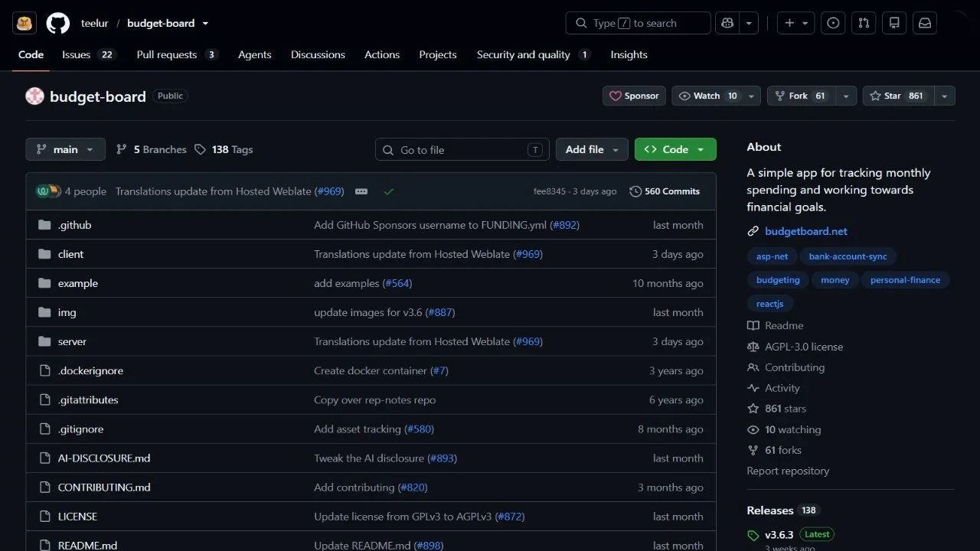Open the budgetboard.net website link

coord(806,231)
